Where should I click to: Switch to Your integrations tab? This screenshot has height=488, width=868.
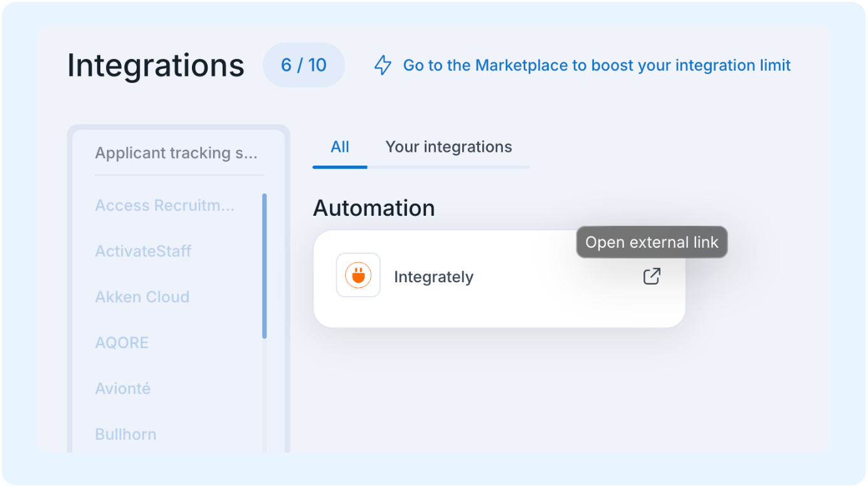pos(448,147)
